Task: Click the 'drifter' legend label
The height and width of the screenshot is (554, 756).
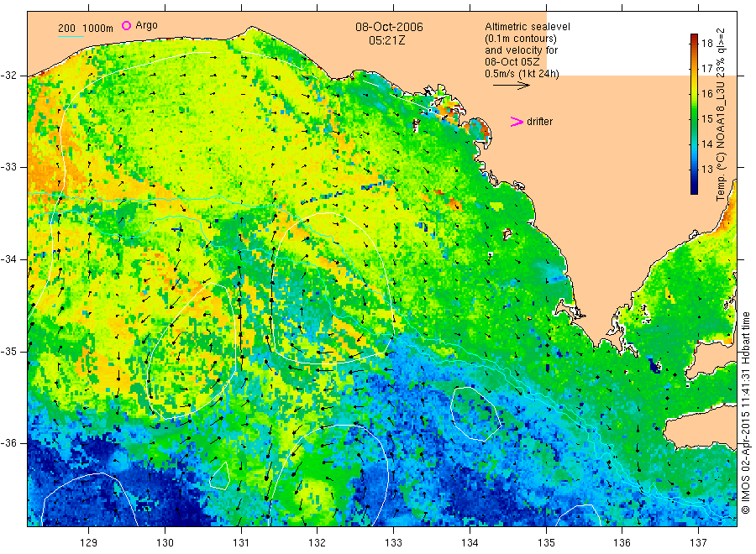Action: pos(539,122)
